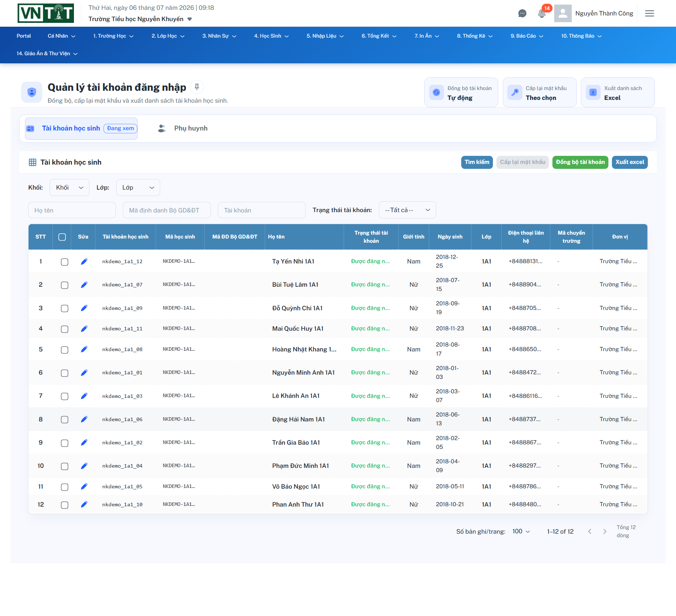Open the chat messages icon
The image size is (676, 616).
(522, 13)
